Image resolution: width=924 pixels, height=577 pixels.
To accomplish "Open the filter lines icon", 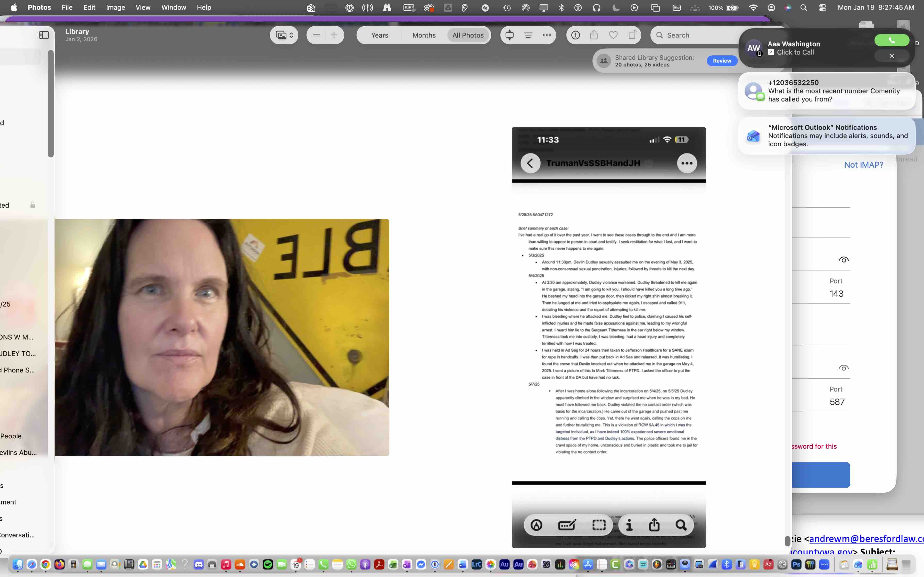I will [x=528, y=35].
